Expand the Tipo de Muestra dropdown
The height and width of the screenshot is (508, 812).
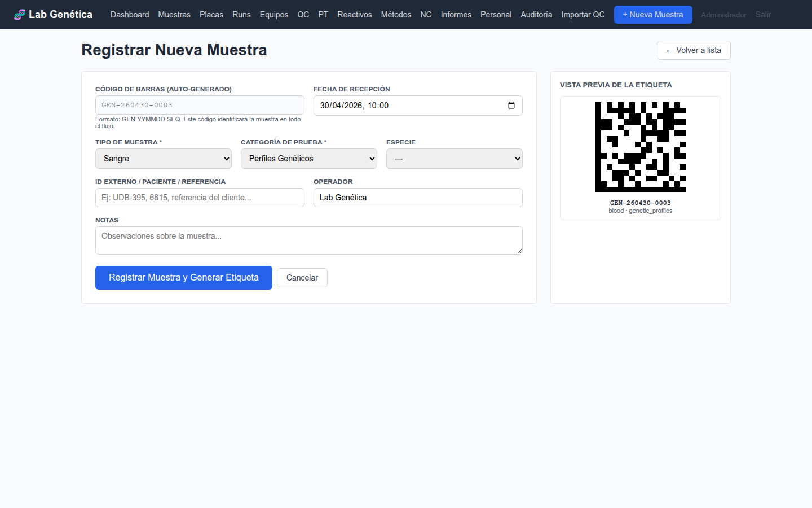coord(164,159)
